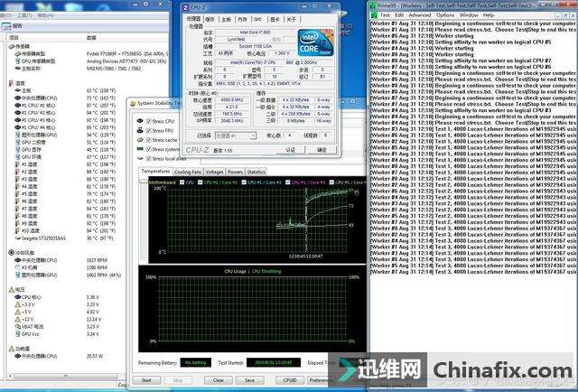Viewport: 578px width, 392px height.
Task: Click the Fintek F71889F sensor type value
Action: (127, 54)
